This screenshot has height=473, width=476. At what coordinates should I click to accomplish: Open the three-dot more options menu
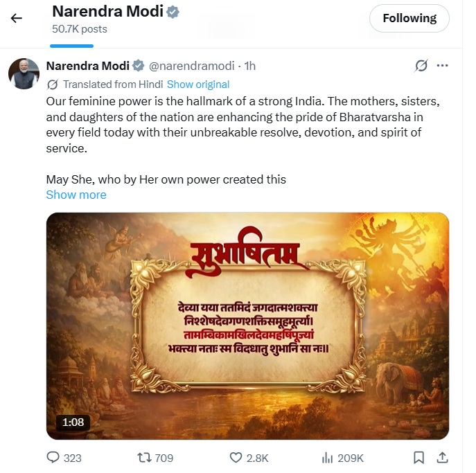point(442,66)
